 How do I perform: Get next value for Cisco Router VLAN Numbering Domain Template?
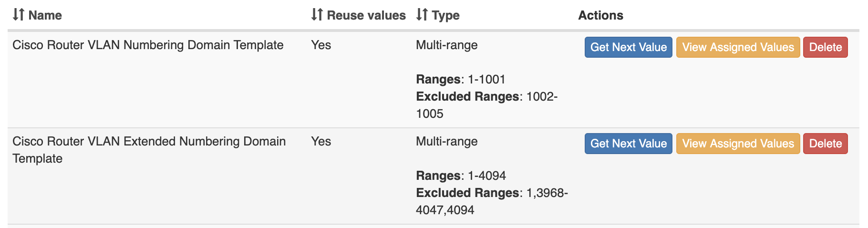(x=628, y=47)
